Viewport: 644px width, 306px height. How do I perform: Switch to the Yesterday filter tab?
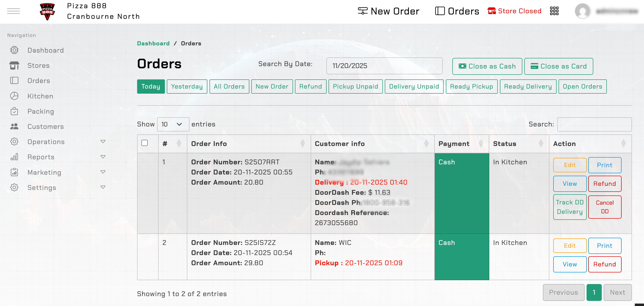[x=187, y=86]
